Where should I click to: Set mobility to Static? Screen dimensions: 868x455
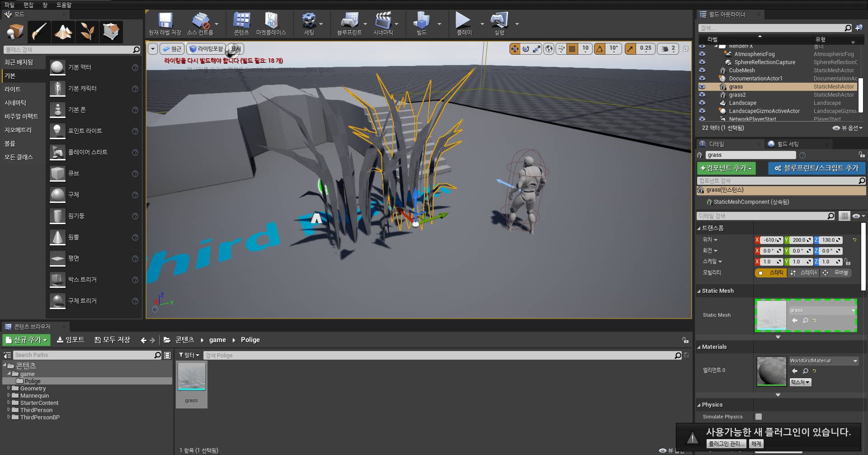coord(771,273)
